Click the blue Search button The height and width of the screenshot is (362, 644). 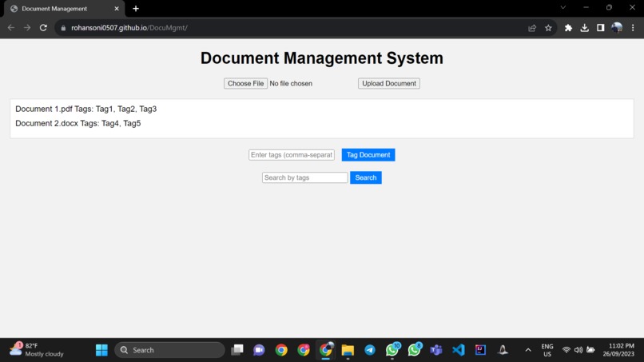pos(365,177)
